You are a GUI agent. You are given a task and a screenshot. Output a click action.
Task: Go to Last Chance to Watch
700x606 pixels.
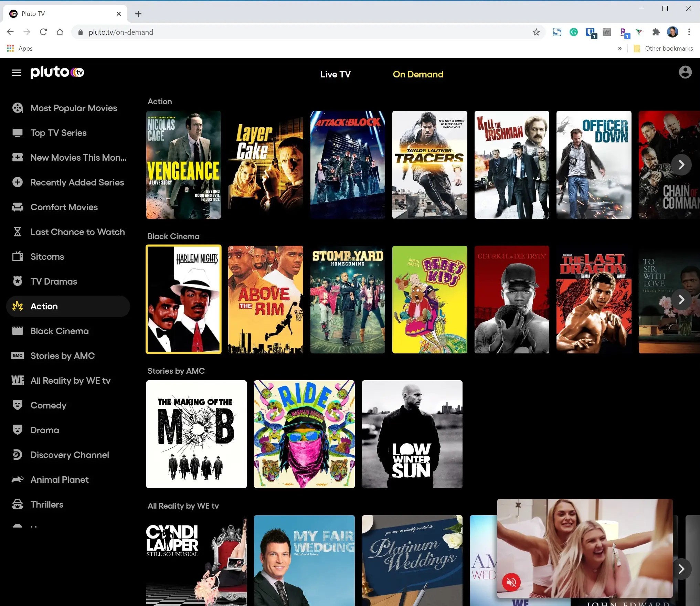(77, 232)
